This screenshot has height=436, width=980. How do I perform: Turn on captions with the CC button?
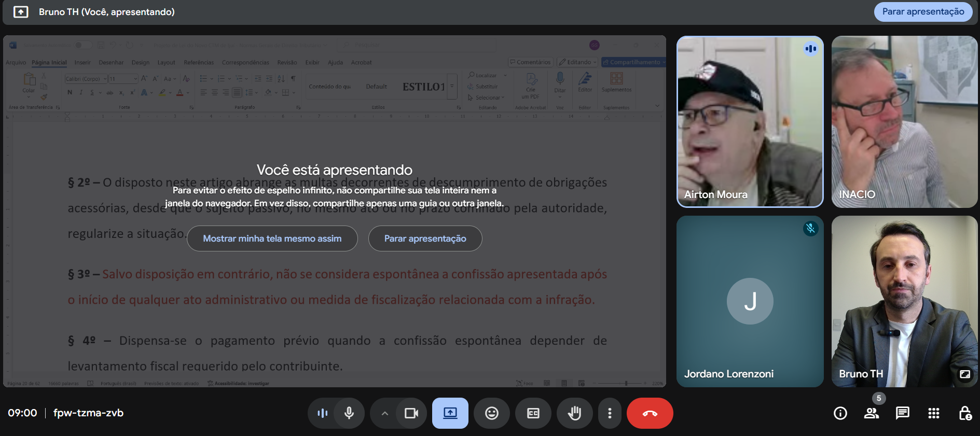[x=533, y=413]
